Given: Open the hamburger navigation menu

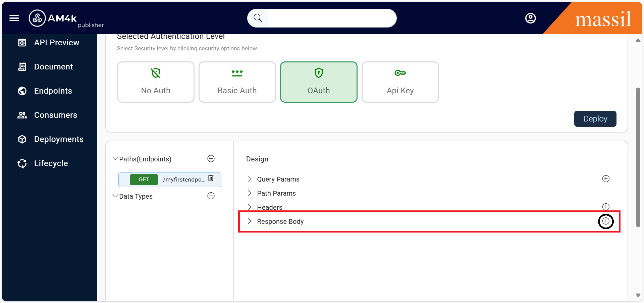Looking at the screenshot, I should (x=14, y=18).
